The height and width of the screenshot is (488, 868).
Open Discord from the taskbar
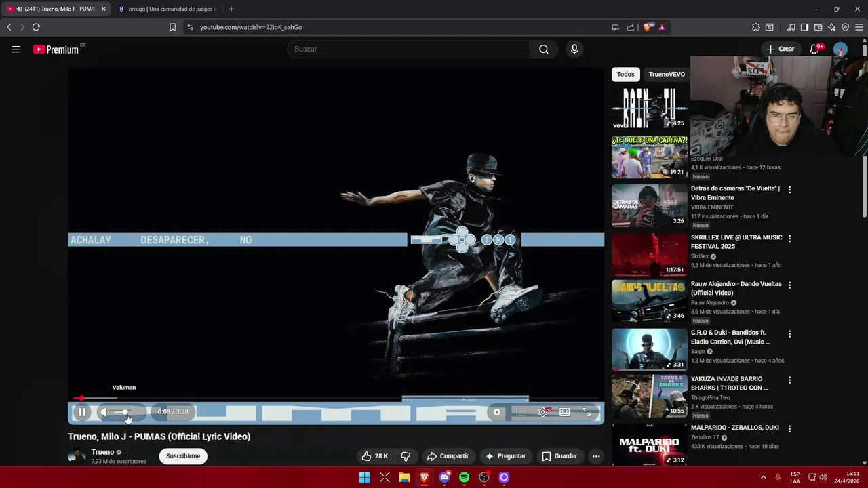[444, 477]
